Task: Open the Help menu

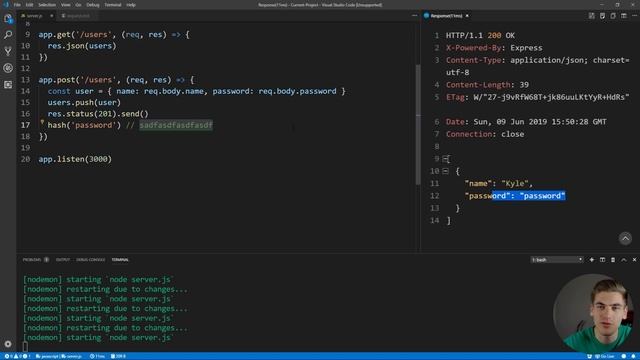Action: click(x=131, y=5)
